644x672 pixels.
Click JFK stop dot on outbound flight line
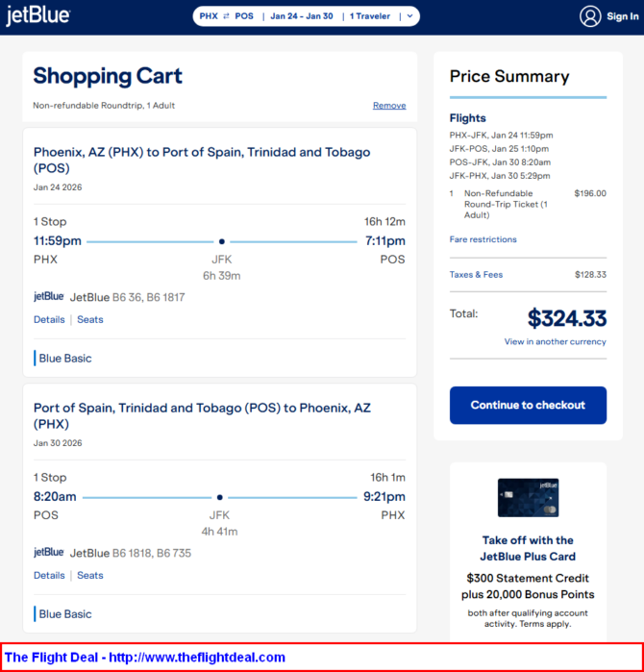point(222,241)
